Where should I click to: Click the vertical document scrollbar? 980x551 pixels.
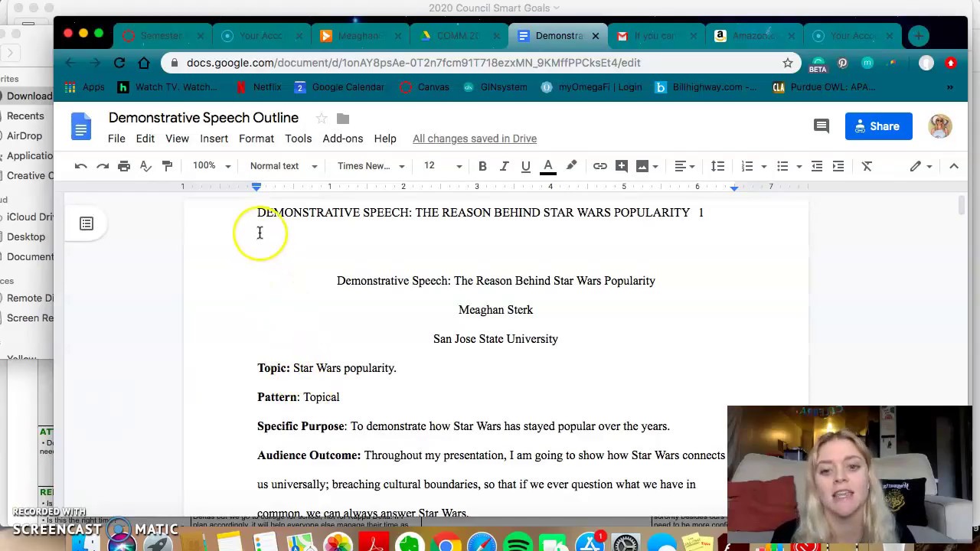coord(962,207)
